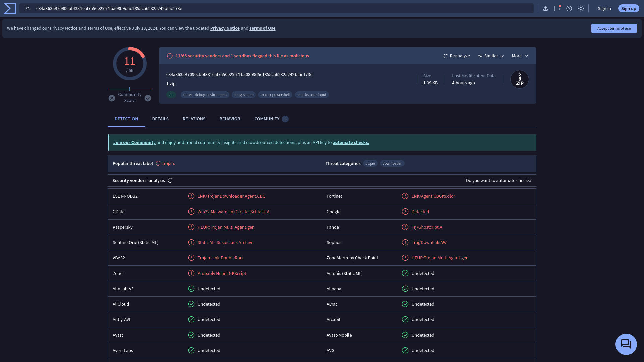This screenshot has width=644, height=362.
Task: Open the BEHAVIOR tab
Action: click(230, 119)
